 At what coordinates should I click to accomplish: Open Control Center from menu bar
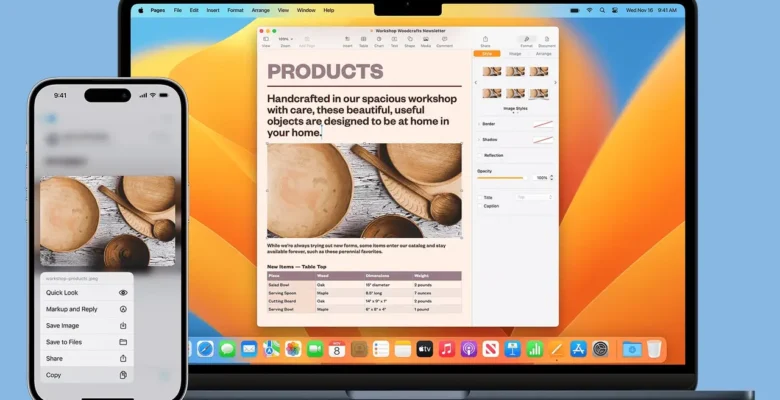615,10
